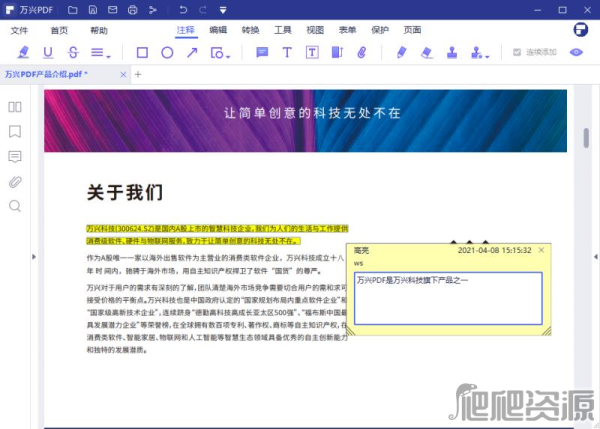600x429 pixels.
Task: Open the 帮助 menu
Action: (x=99, y=30)
